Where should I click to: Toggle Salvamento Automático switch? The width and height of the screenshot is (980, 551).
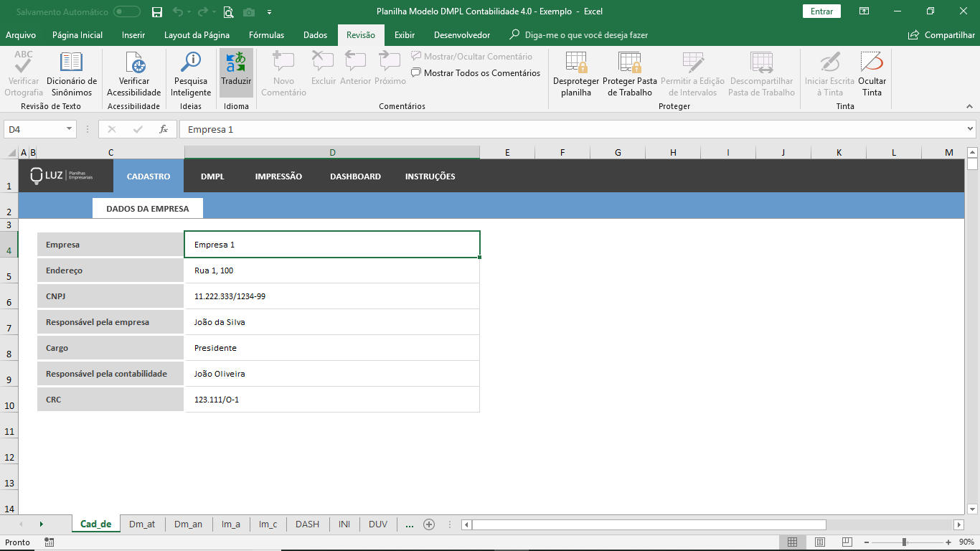[127, 11]
